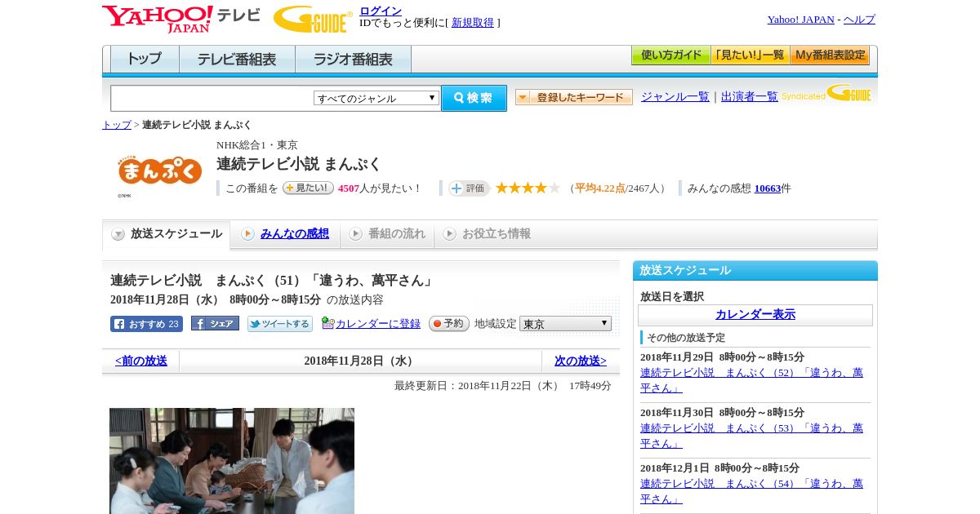Open the 10663 impressions count link
Screen dimensions: 980x514
tap(768, 188)
